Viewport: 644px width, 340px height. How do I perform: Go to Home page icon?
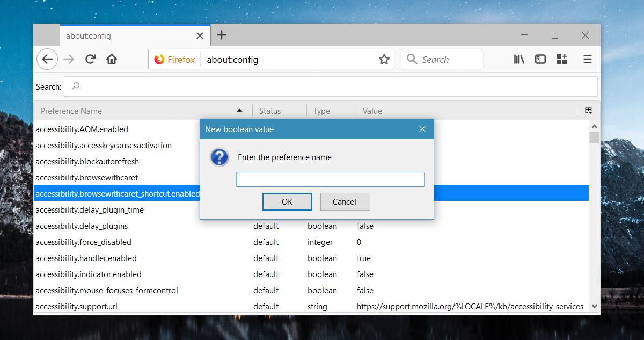click(112, 59)
